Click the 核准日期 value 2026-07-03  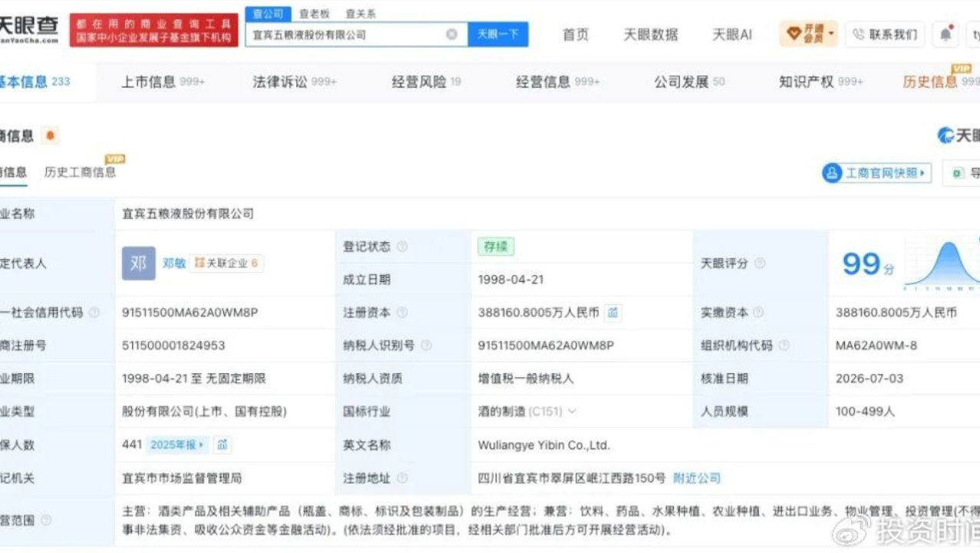coord(869,379)
